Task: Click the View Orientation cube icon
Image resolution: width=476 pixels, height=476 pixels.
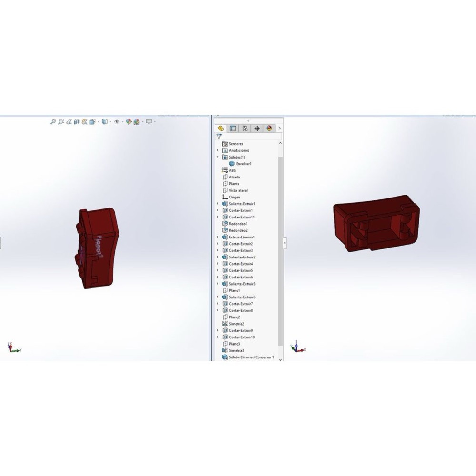Action: 92,122
